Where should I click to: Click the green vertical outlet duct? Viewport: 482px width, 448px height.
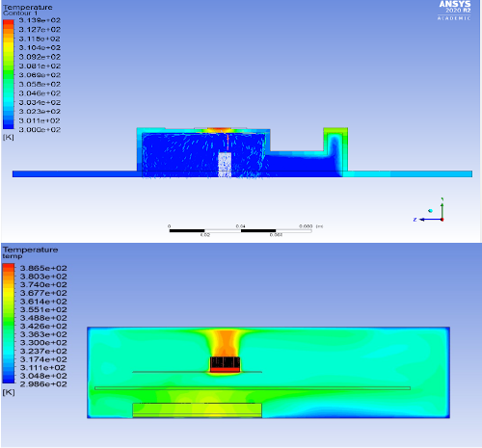click(x=335, y=149)
